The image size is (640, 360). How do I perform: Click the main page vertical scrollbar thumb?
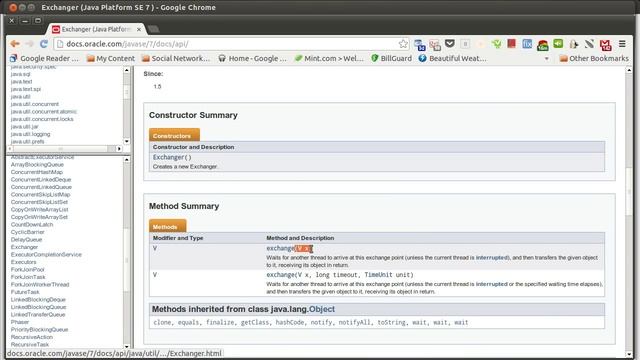[629, 191]
